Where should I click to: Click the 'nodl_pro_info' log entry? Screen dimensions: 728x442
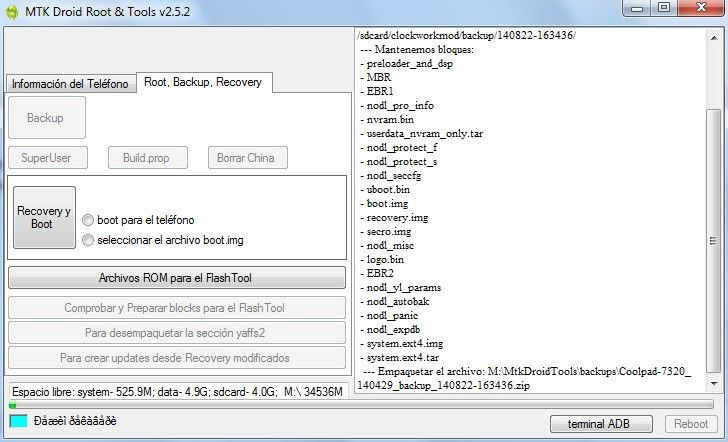(397, 105)
